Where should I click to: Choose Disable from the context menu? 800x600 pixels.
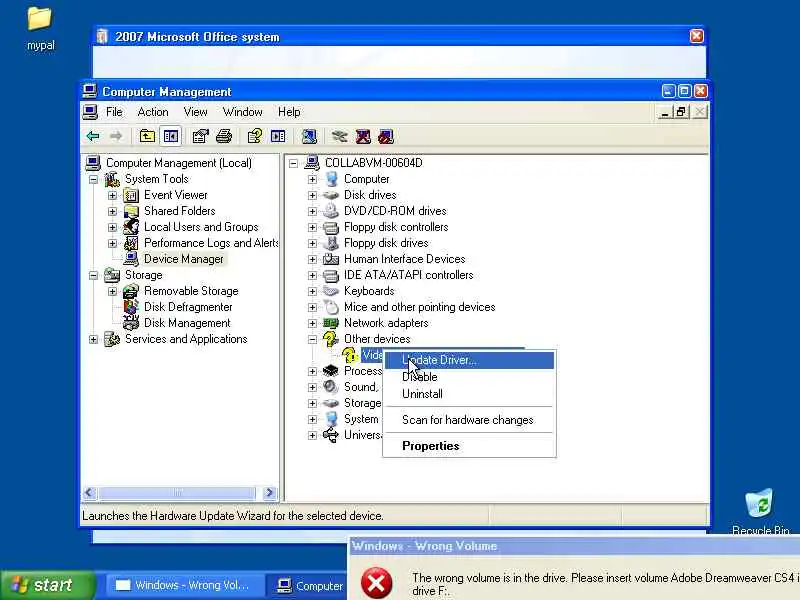tap(469, 377)
